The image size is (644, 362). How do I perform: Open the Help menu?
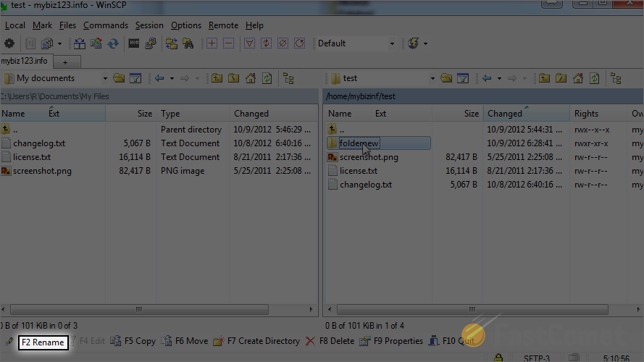coord(254,25)
